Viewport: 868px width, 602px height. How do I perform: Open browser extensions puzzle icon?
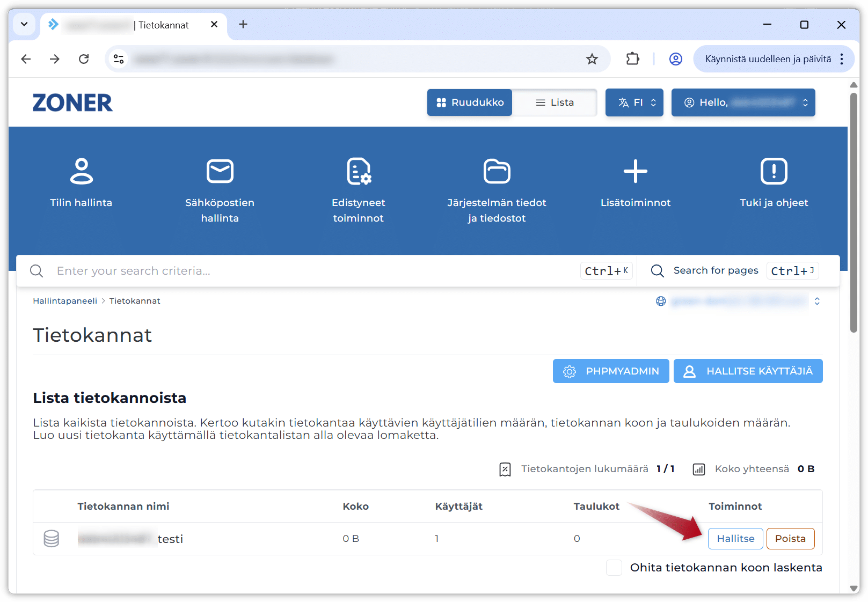[x=633, y=59]
